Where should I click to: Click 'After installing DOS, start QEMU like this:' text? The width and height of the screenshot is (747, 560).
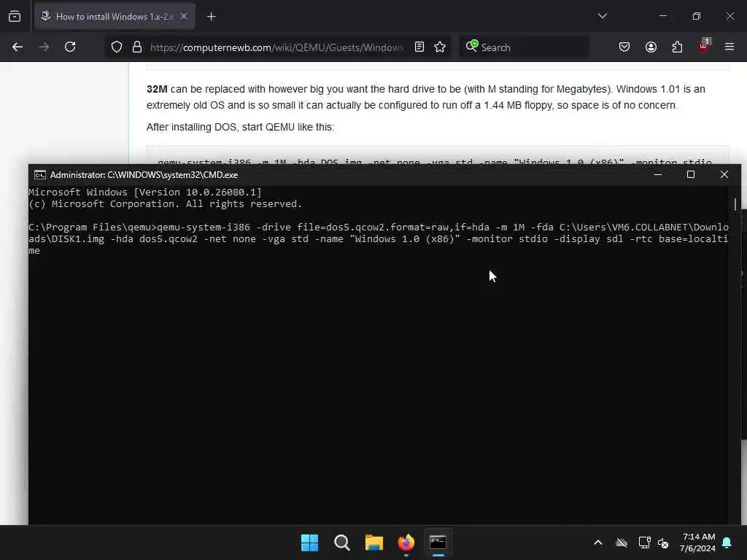(241, 127)
